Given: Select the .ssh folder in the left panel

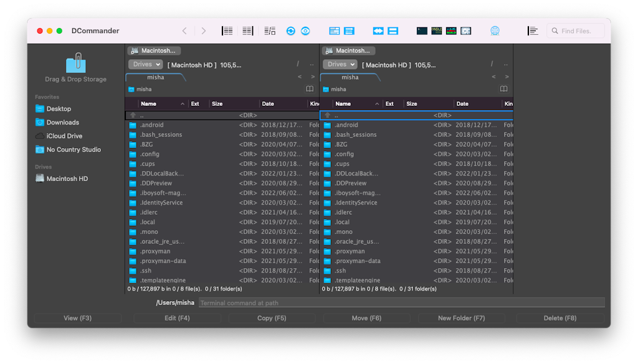Looking at the screenshot, I should pyautogui.click(x=145, y=270).
